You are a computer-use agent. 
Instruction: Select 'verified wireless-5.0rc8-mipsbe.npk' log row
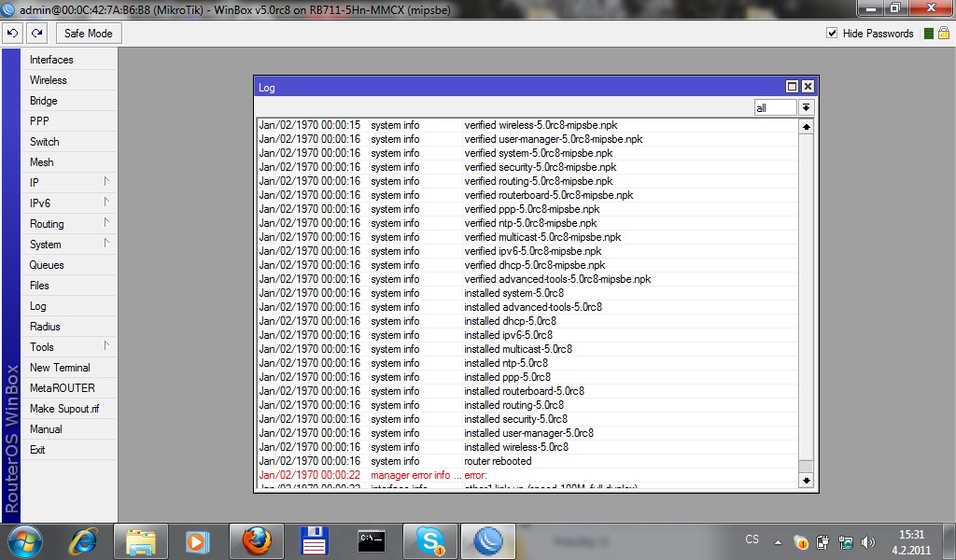527,125
